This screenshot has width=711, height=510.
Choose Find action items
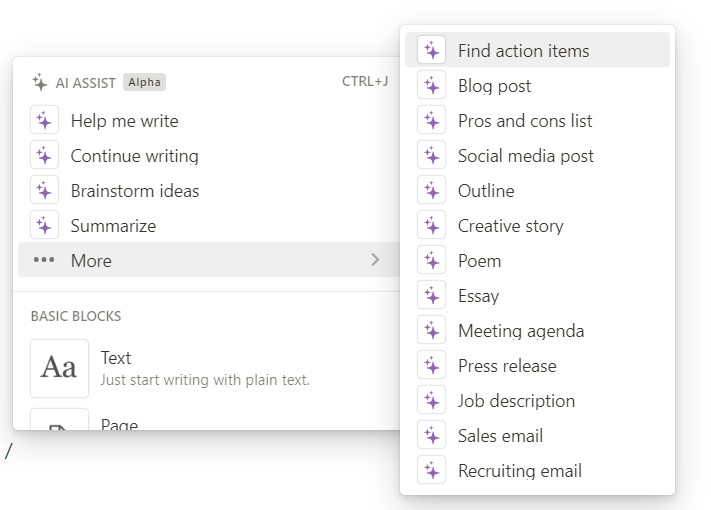[x=537, y=50]
